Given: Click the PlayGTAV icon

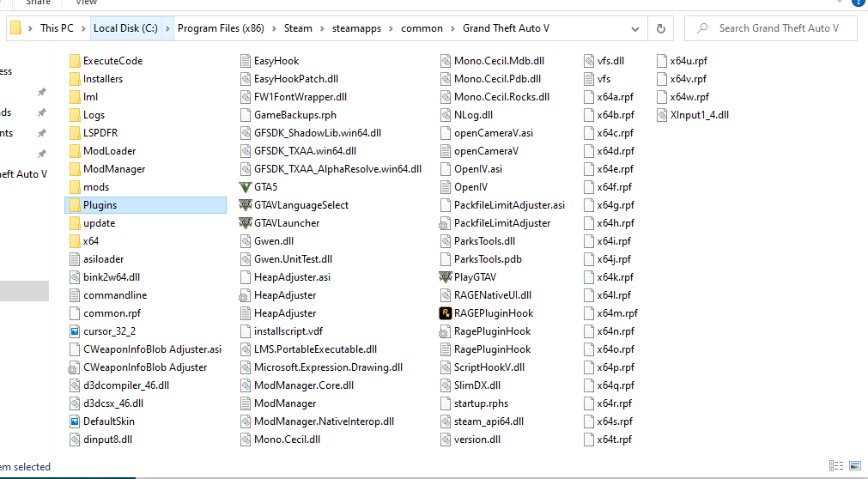Looking at the screenshot, I should coord(445,277).
